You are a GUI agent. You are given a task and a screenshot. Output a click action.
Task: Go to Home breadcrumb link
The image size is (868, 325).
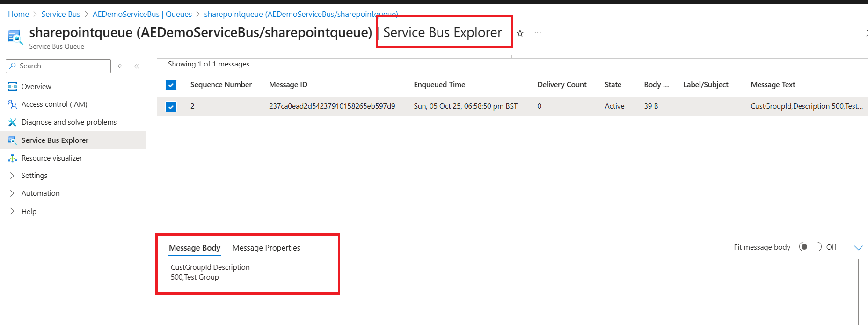[x=18, y=14]
